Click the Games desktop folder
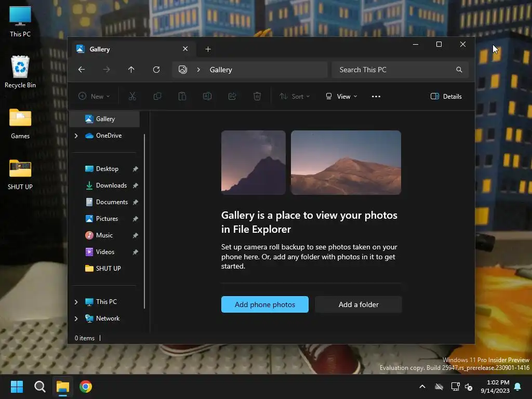Screen dimensions: 532x399 pyautogui.click(x=20, y=124)
